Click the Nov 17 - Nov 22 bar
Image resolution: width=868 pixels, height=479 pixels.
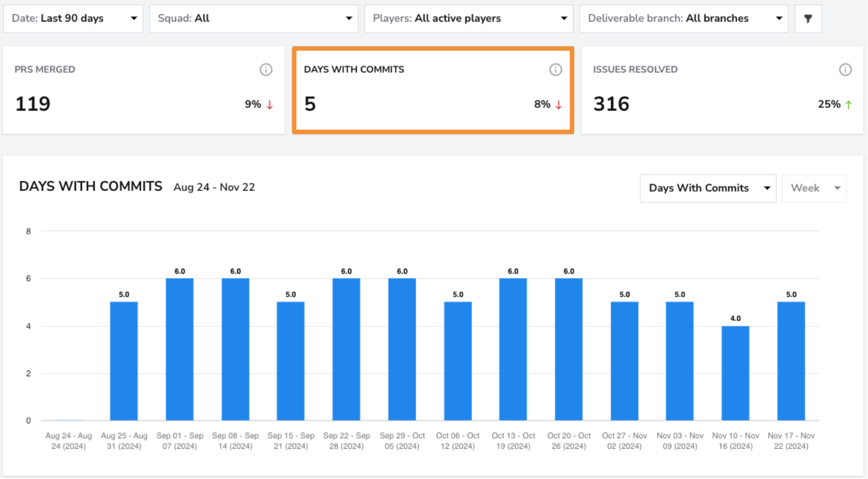point(791,361)
